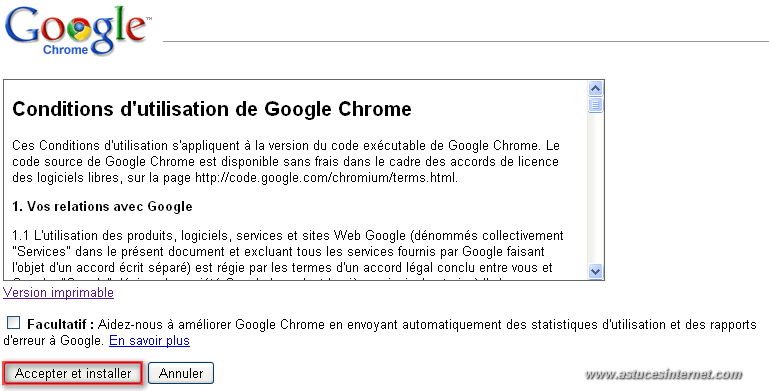
Task: Click the blue "Chrome" word under the logo
Action: 66,50
